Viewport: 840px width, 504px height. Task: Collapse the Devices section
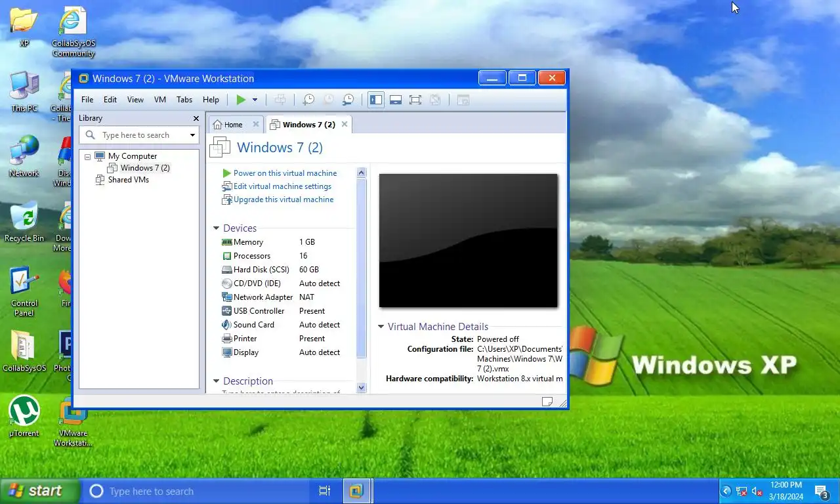216,228
